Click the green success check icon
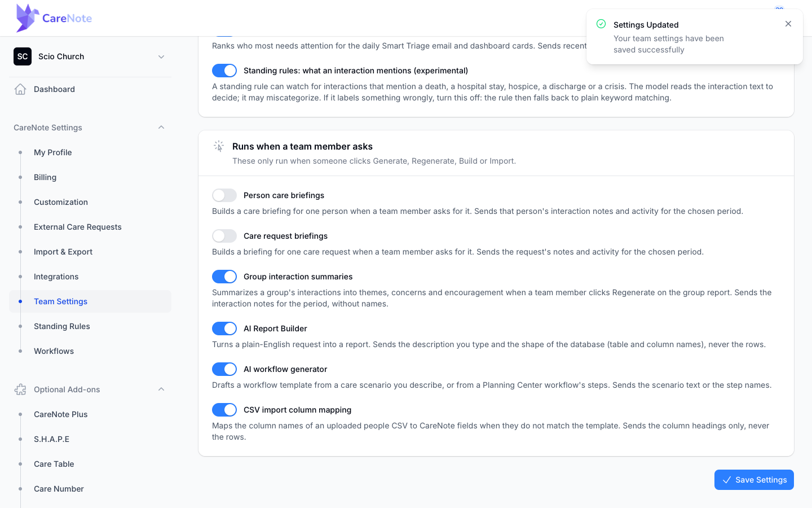Viewport: 812px width, 508px height. (x=601, y=24)
